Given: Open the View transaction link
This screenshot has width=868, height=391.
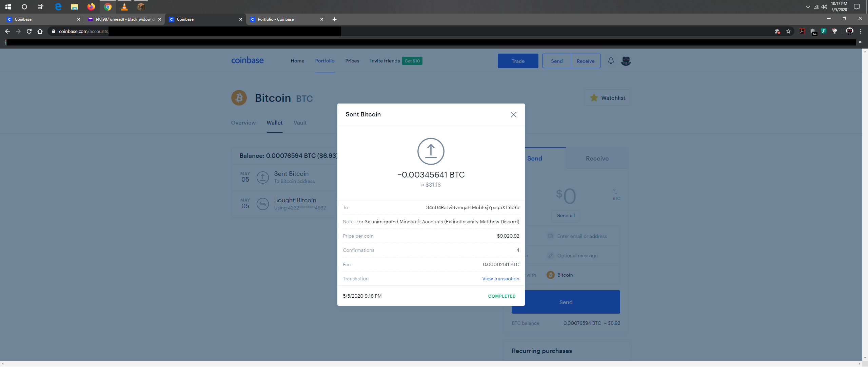Looking at the screenshot, I should (500, 279).
